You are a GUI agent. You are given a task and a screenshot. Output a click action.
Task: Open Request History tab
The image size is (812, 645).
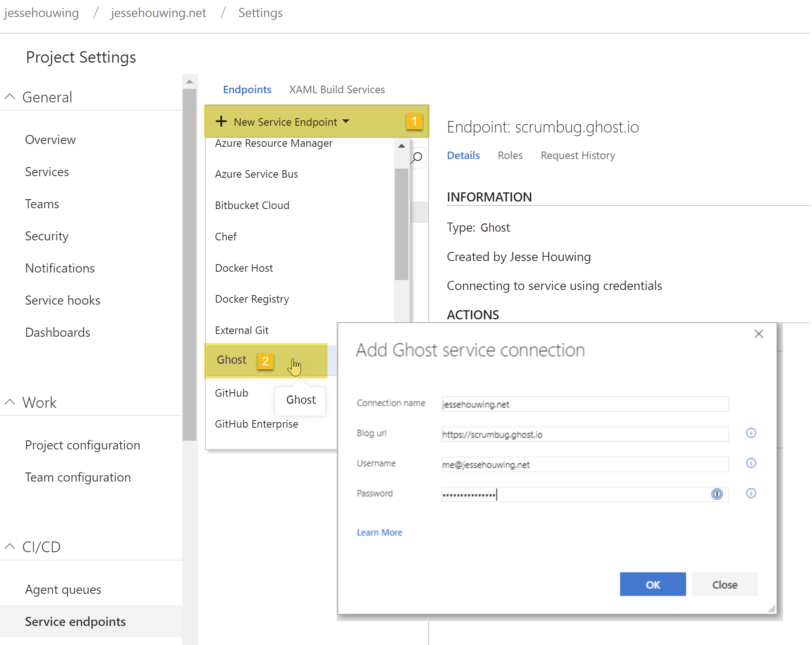(578, 155)
